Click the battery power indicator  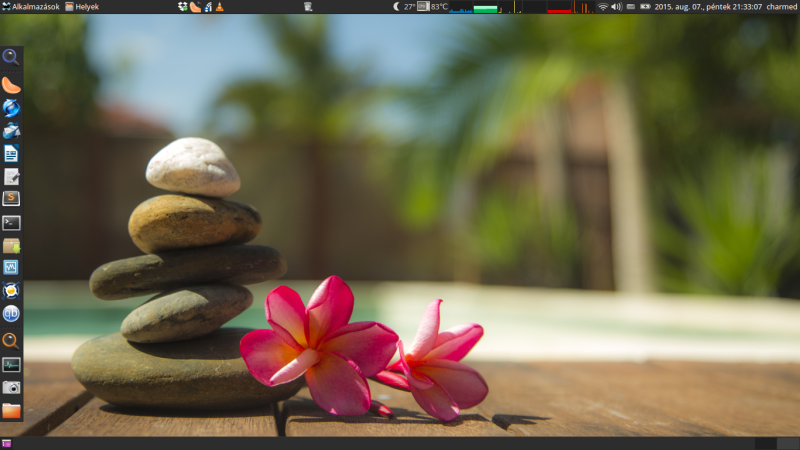645,7
